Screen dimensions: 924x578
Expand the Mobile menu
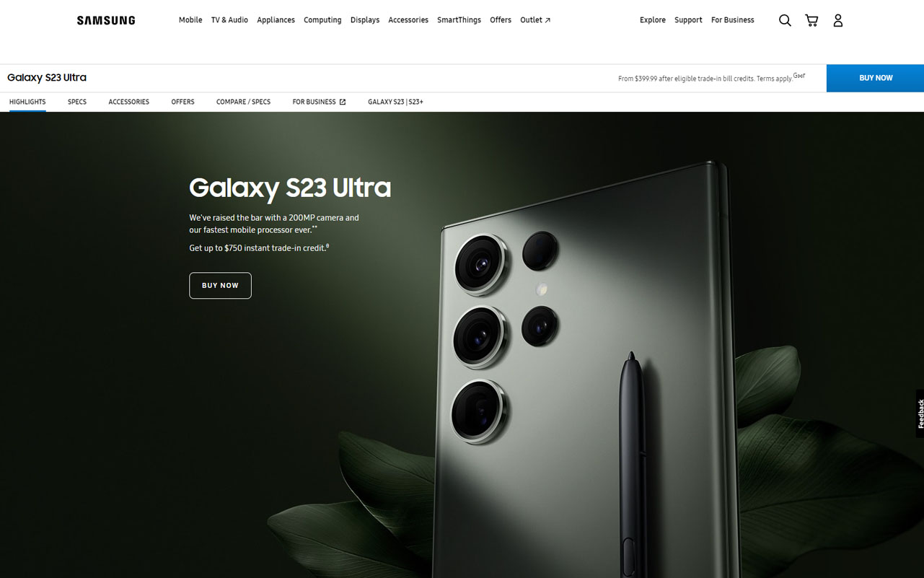pos(190,20)
